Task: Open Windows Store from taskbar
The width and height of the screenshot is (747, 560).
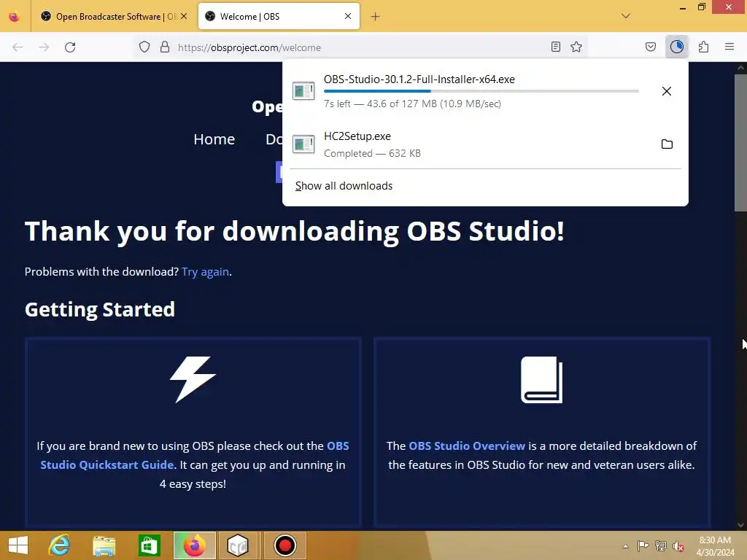Action: [x=149, y=545]
